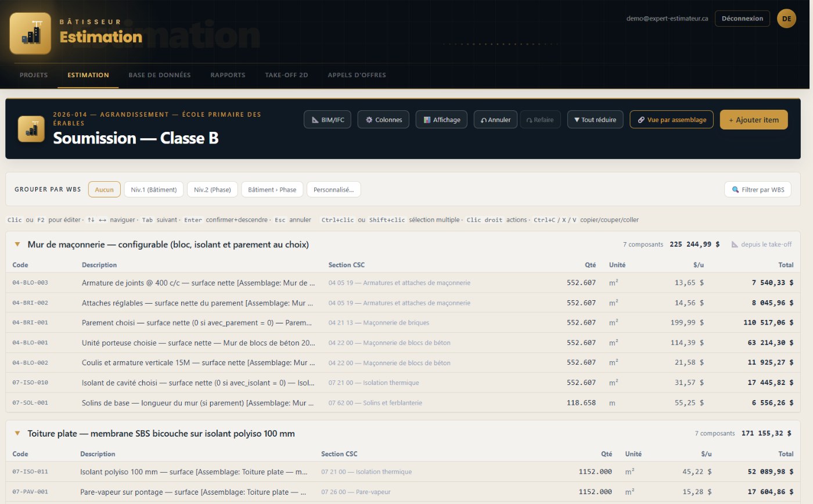This screenshot has width=813, height=504.
Task: Click the 'Parement choisi' description cell
Action: coord(197,323)
